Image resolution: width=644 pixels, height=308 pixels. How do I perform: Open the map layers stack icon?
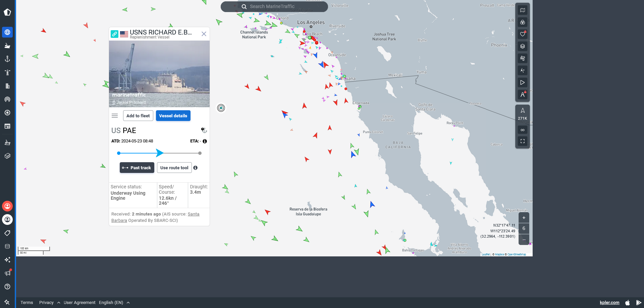point(523,46)
